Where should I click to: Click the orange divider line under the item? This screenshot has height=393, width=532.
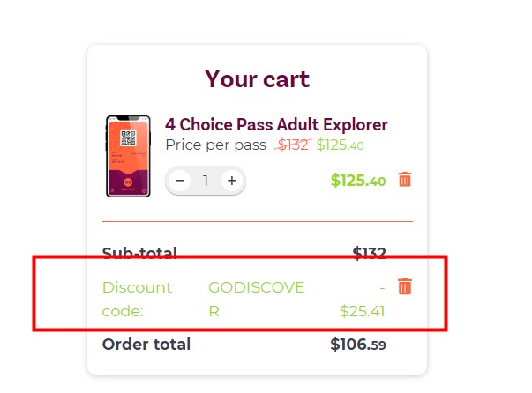click(x=258, y=221)
